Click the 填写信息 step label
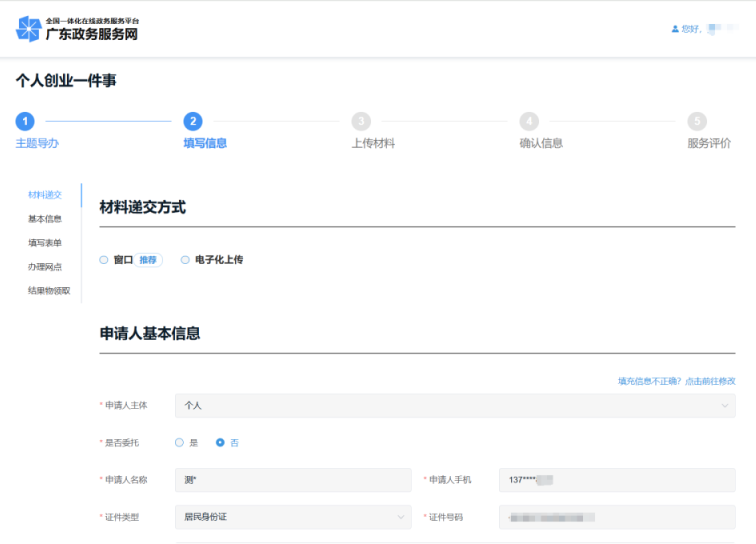The height and width of the screenshot is (544, 756). coord(205,143)
